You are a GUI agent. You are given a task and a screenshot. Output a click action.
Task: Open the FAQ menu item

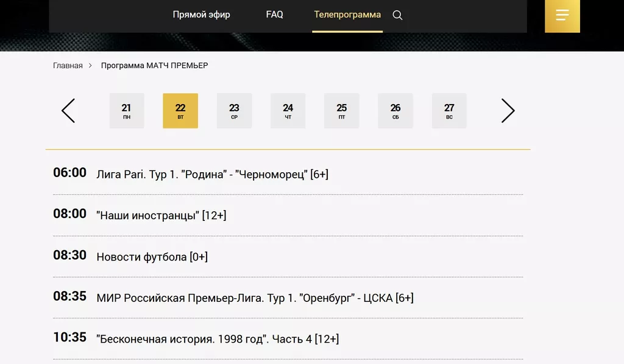tap(274, 14)
